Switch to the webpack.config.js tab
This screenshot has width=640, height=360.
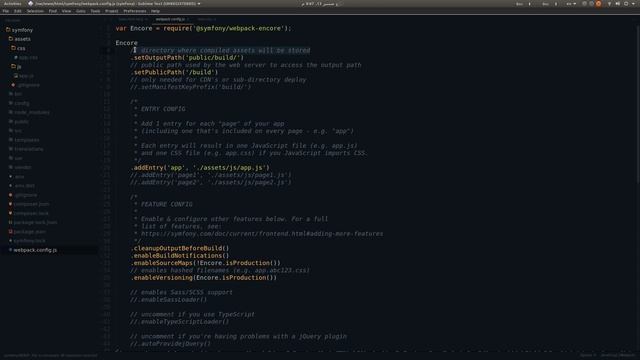tap(170, 19)
